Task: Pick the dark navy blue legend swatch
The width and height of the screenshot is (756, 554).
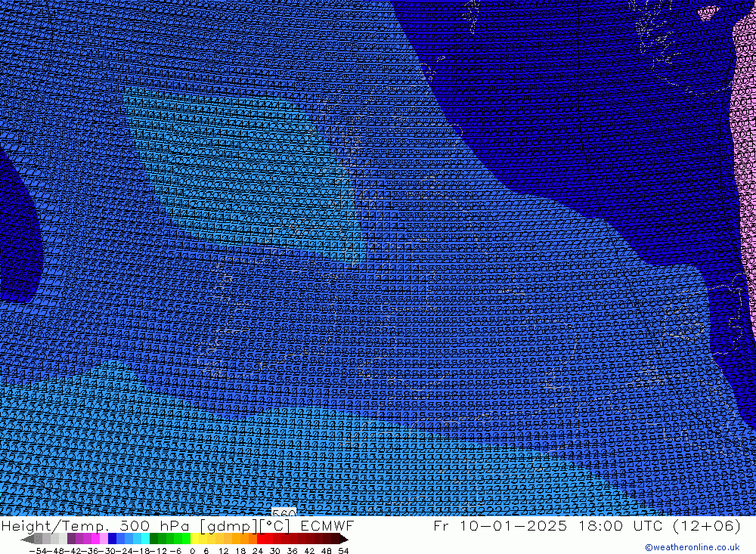Action: tap(112, 539)
